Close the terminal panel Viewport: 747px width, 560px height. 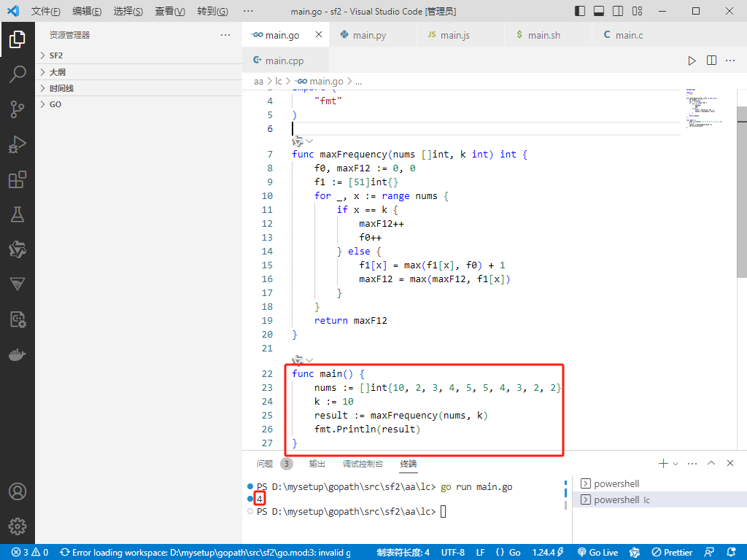[729, 463]
